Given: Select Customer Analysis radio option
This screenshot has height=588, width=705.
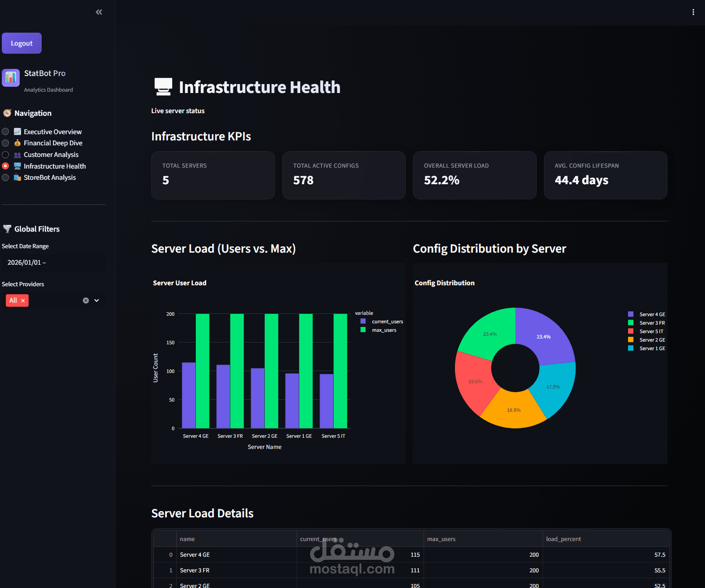Looking at the screenshot, I should pyautogui.click(x=5, y=155).
